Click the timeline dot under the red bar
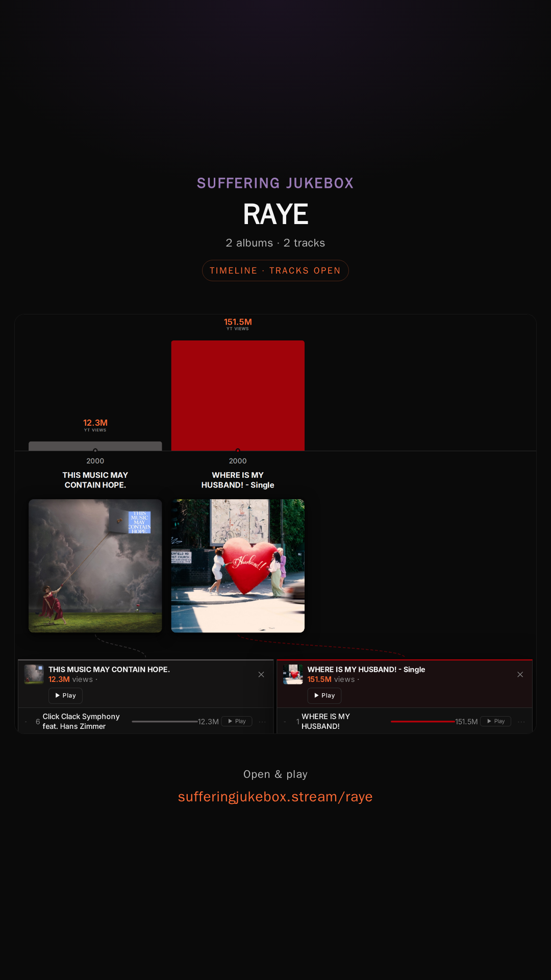This screenshot has height=980, width=551. click(x=238, y=450)
